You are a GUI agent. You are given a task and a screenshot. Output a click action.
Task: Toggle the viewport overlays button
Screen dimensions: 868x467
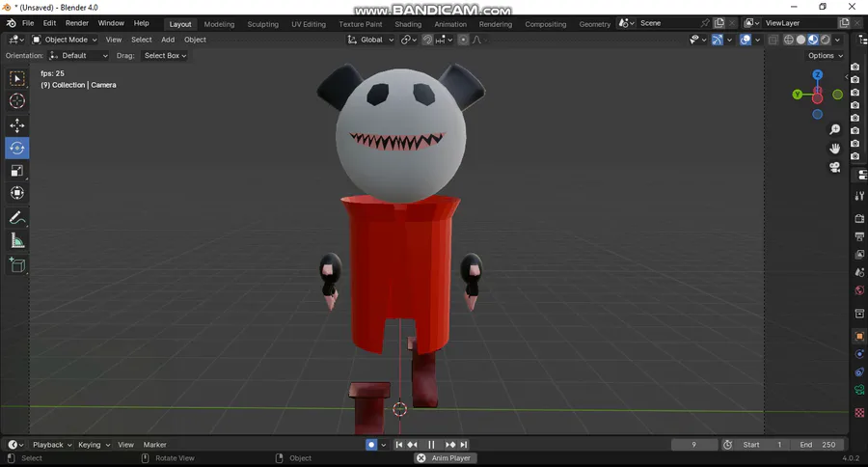[746, 40]
